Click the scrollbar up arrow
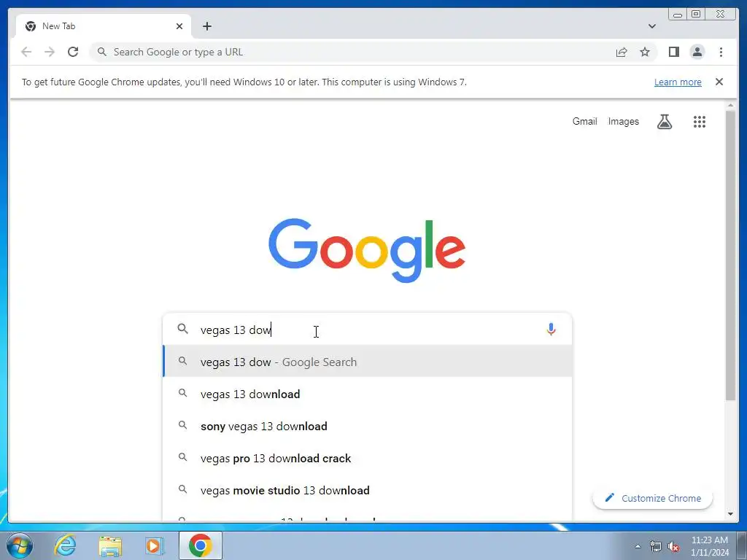The image size is (747, 560). coord(730,105)
